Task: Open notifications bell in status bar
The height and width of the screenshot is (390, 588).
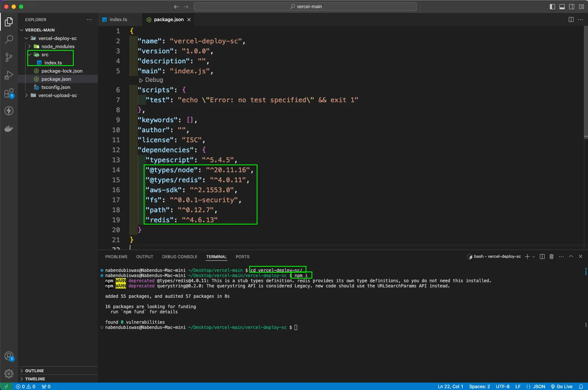Action: 581,386
